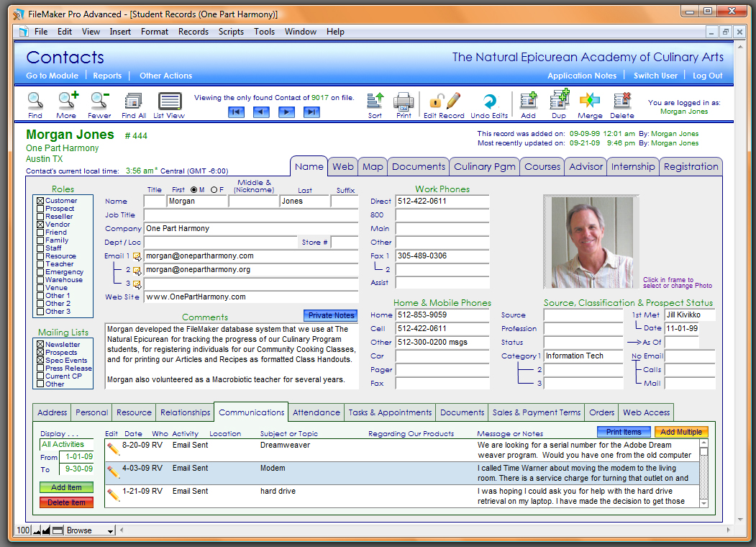This screenshot has width=756, height=547.
Task: Go to the previous record arrow
Action: coord(261,112)
